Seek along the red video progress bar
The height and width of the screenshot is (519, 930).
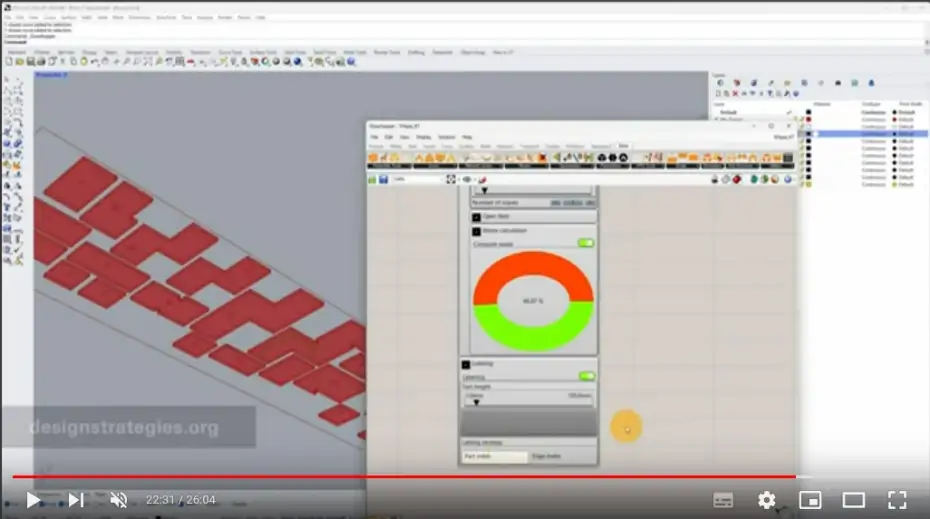[405, 476]
